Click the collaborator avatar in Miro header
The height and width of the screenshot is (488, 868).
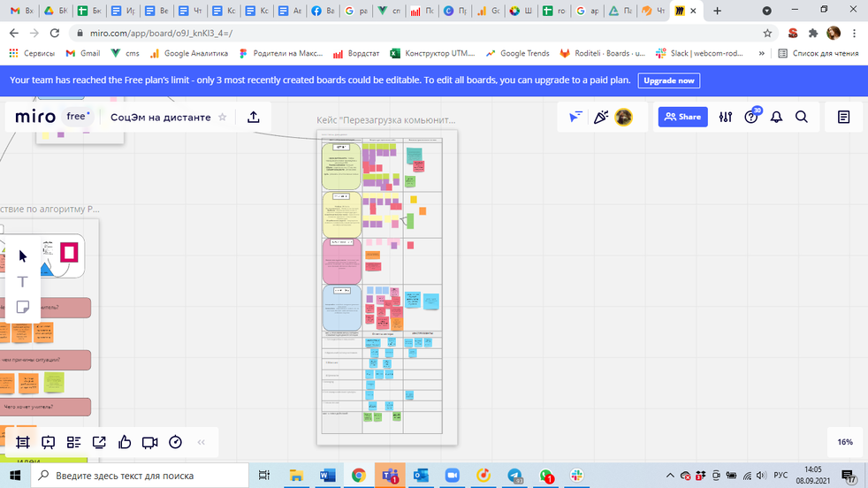(623, 117)
